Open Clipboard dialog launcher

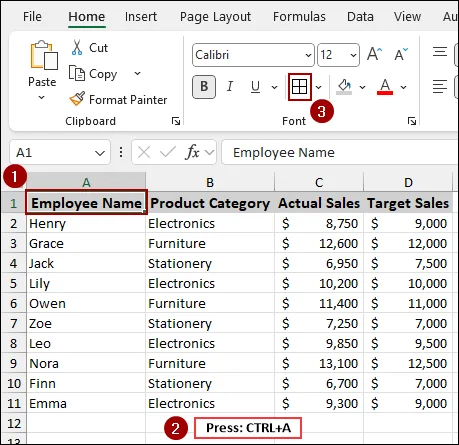(x=176, y=121)
